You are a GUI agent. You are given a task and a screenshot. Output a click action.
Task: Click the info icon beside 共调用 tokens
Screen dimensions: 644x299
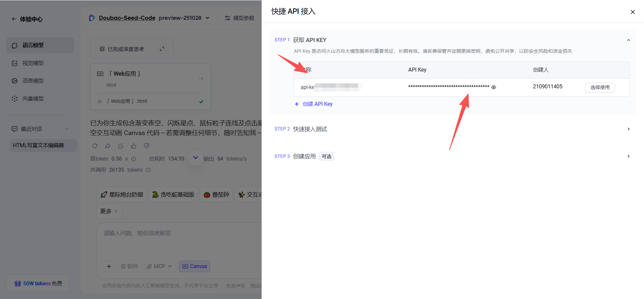click(x=148, y=170)
